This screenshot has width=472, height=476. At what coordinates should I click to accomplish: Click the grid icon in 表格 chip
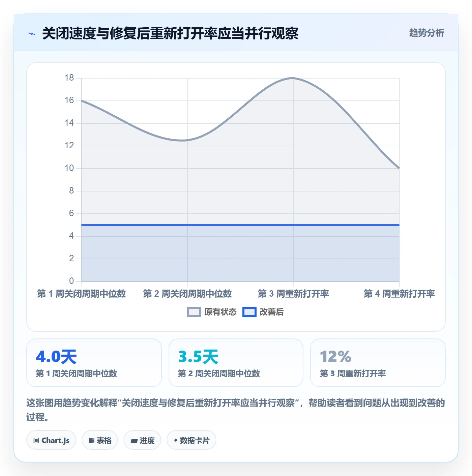pyautogui.click(x=91, y=440)
